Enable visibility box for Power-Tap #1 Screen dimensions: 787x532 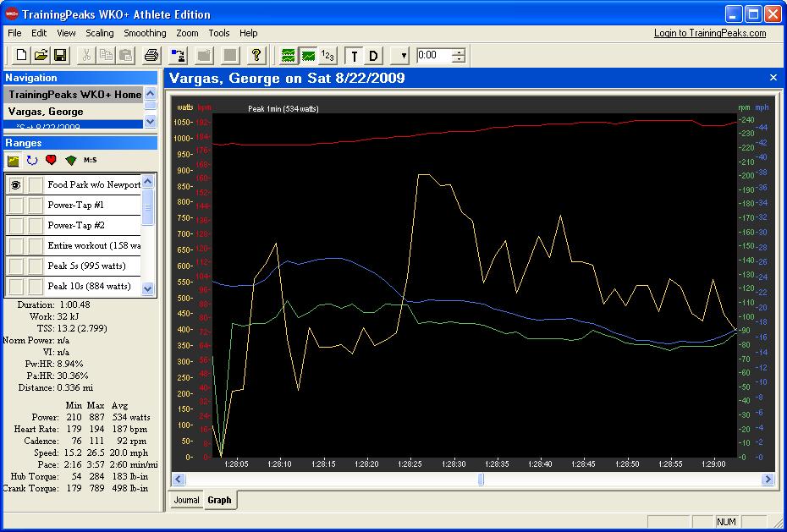click(x=15, y=205)
